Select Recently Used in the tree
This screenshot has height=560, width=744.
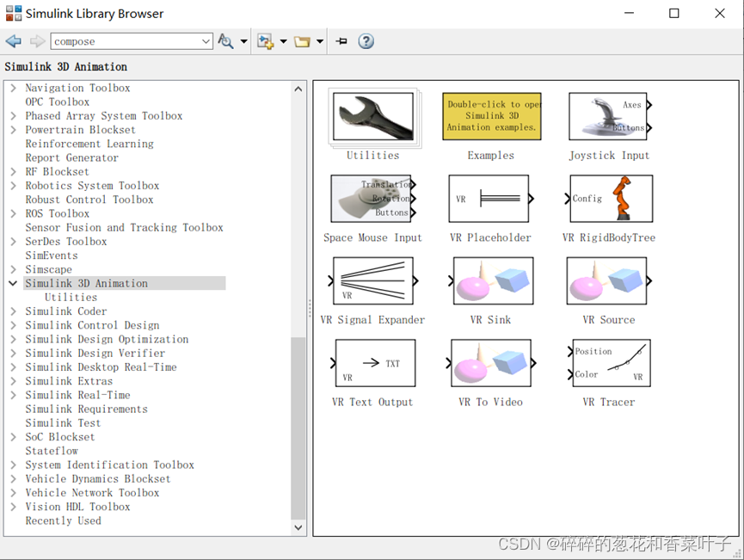(63, 520)
